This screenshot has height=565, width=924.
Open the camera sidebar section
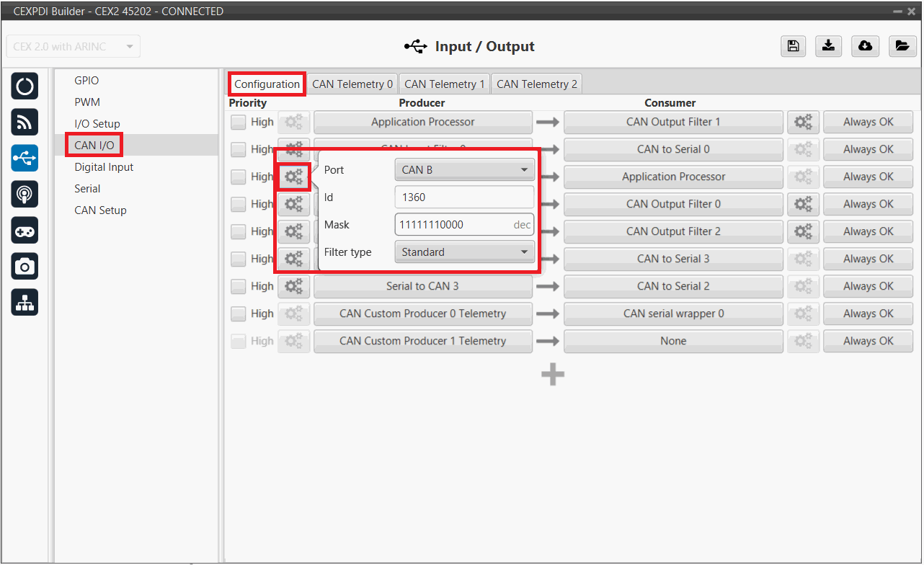click(25, 267)
